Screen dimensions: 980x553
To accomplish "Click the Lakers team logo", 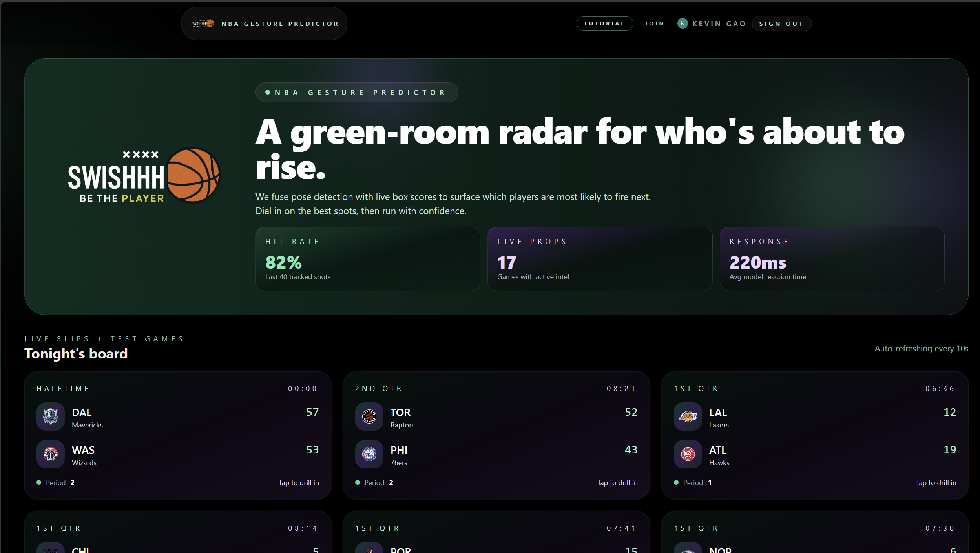I will (688, 416).
